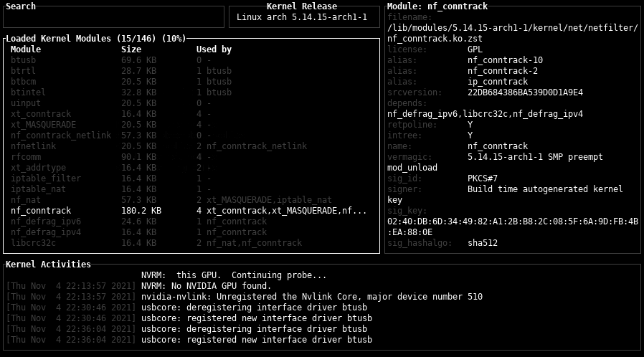This screenshot has height=357, width=644.
Task: Click the Size column header
Action: pos(131,49)
